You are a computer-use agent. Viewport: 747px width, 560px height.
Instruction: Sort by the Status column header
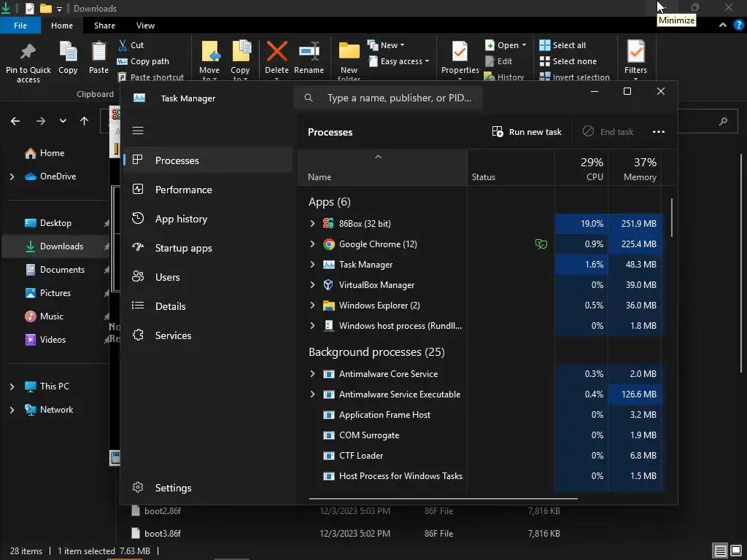click(511, 168)
